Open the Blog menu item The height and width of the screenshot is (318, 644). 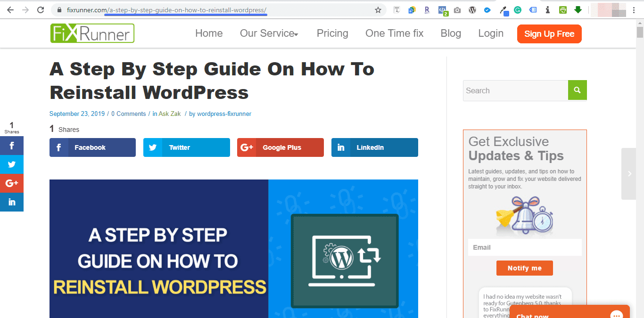[x=451, y=33]
